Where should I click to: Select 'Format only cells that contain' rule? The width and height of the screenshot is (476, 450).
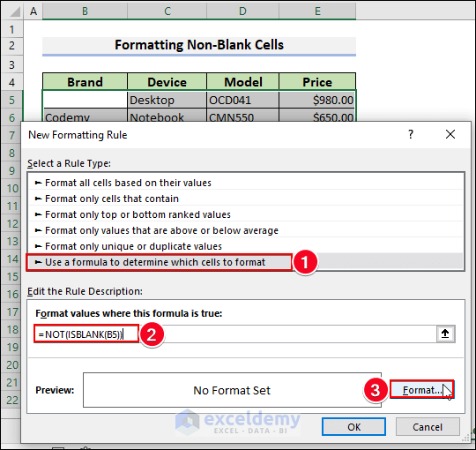pos(245,199)
